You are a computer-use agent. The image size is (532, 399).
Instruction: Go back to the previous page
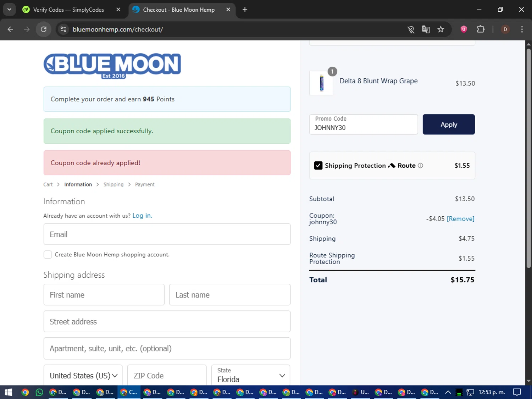pos(10,29)
